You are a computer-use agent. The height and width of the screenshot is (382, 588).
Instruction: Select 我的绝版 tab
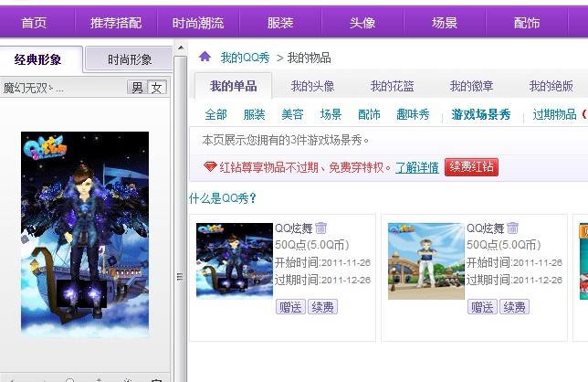pos(551,86)
